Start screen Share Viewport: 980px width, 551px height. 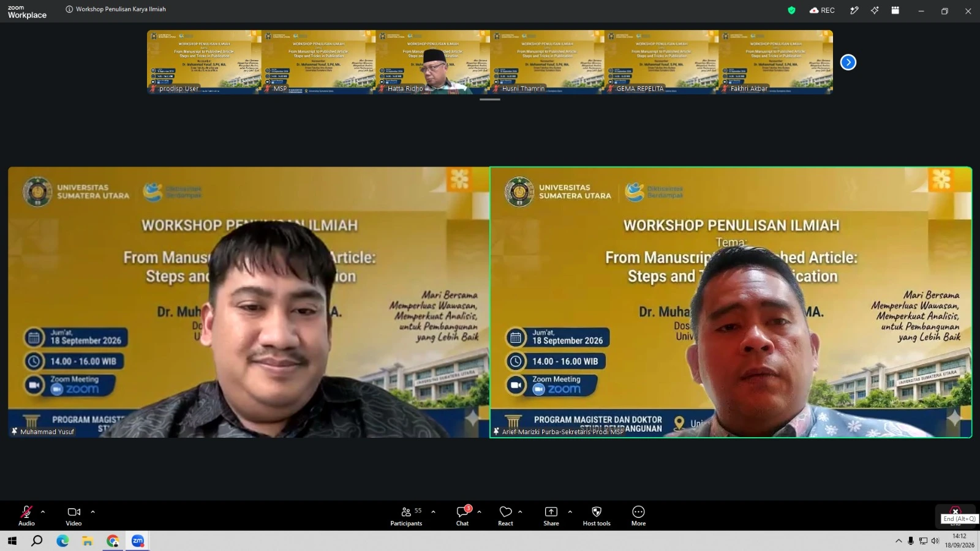click(551, 515)
